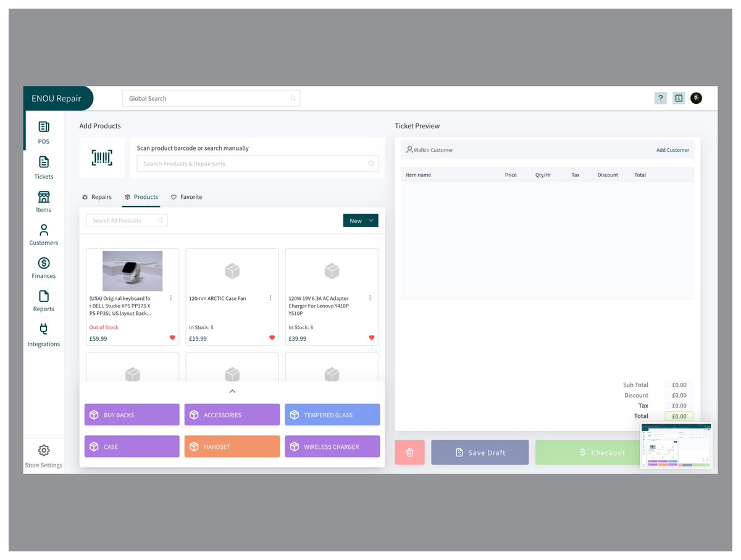741x560 pixels.
Task: Open options menu for DELL keyboard product
Action: pos(171,298)
